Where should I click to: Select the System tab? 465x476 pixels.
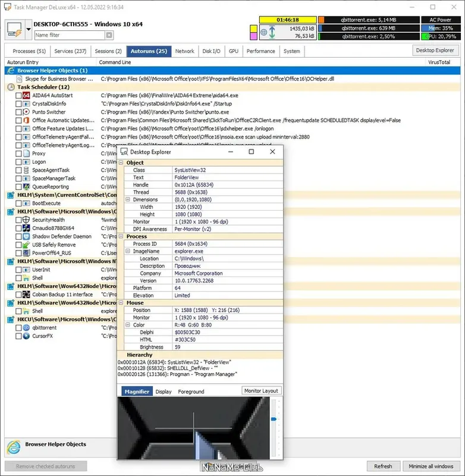292,51
